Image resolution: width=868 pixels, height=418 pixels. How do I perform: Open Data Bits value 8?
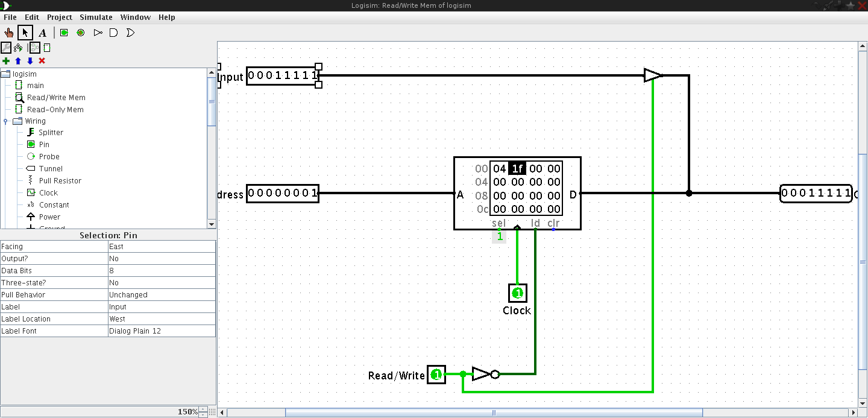coord(162,271)
